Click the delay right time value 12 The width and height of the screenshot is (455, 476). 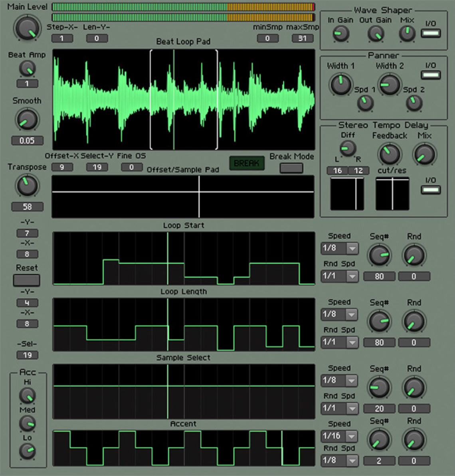359,171
